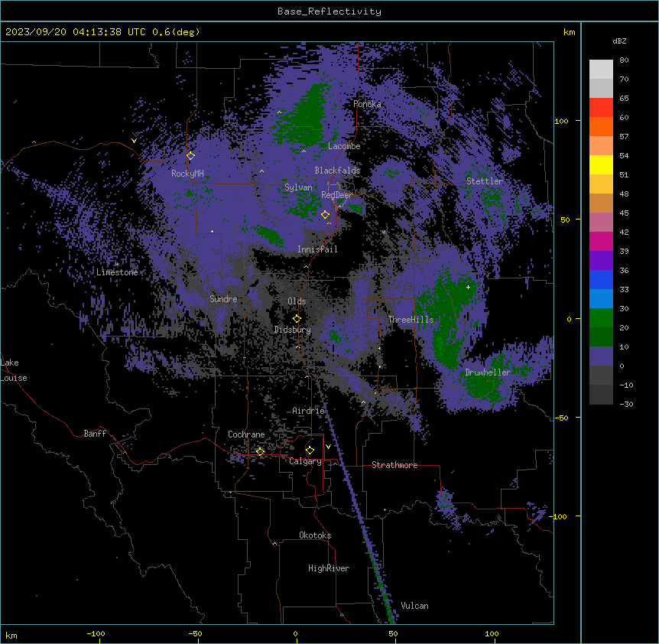
Task: Select the Airdrie city label
Action: point(308,411)
